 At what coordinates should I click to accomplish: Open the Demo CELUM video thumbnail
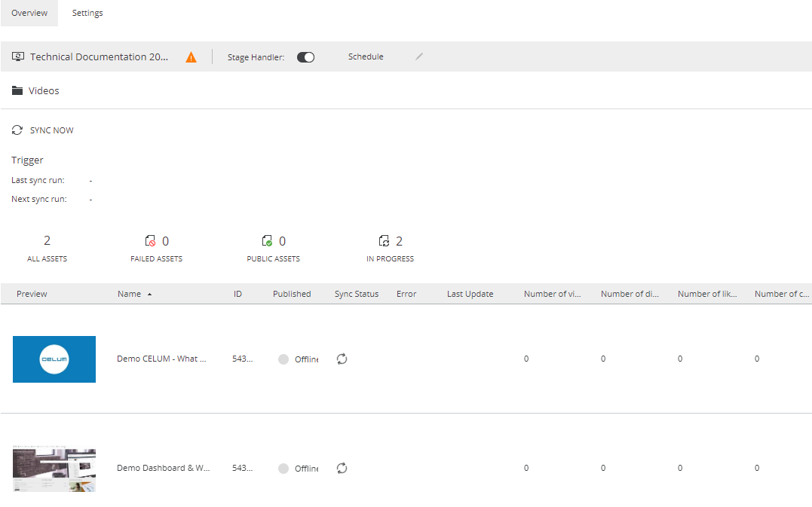click(x=54, y=359)
